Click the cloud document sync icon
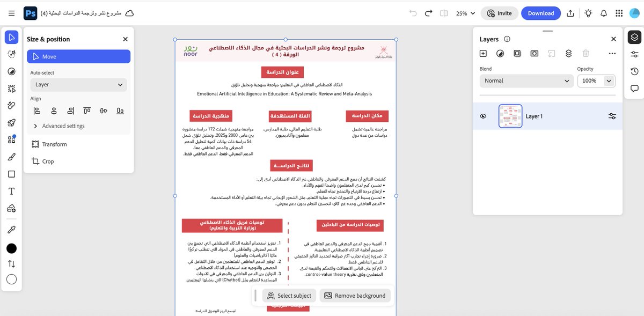The height and width of the screenshot is (316, 644). [129, 13]
